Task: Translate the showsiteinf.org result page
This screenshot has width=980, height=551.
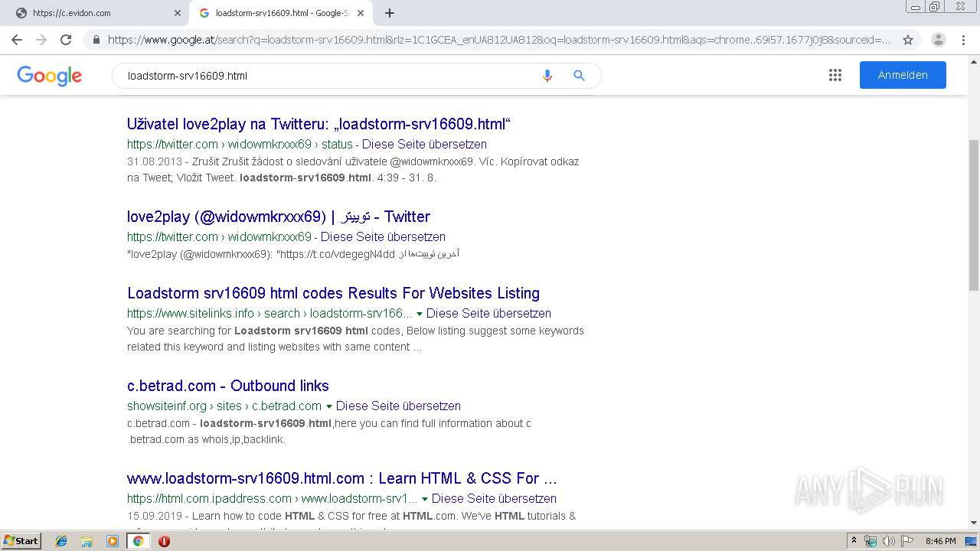Action: click(x=398, y=406)
